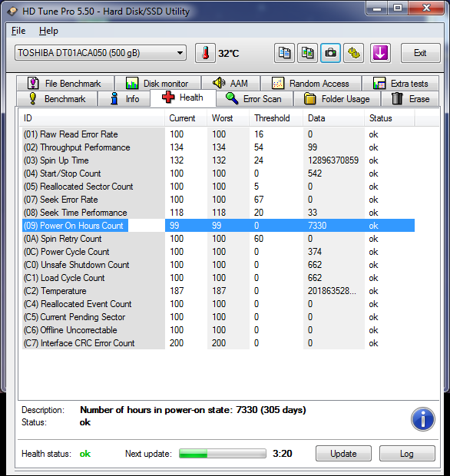This screenshot has width=450, height=476.
Task: Click the temperature thermometer icon
Action: point(205,53)
